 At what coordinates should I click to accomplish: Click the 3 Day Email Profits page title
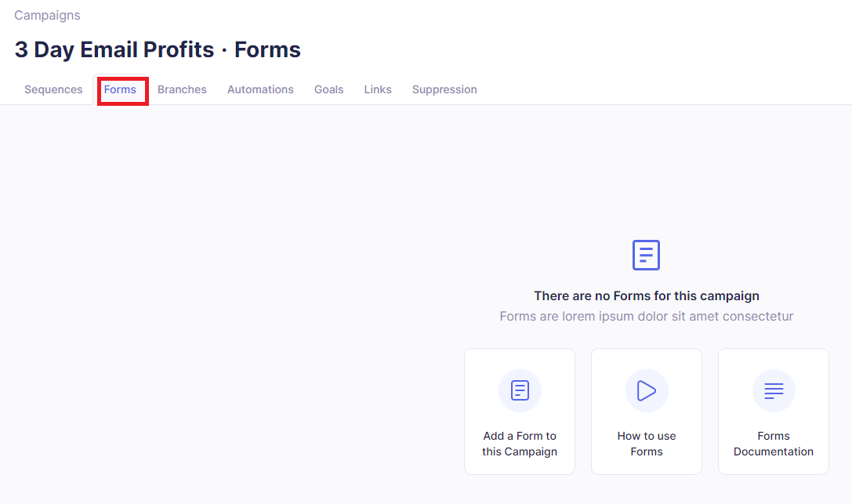pyautogui.click(x=114, y=49)
